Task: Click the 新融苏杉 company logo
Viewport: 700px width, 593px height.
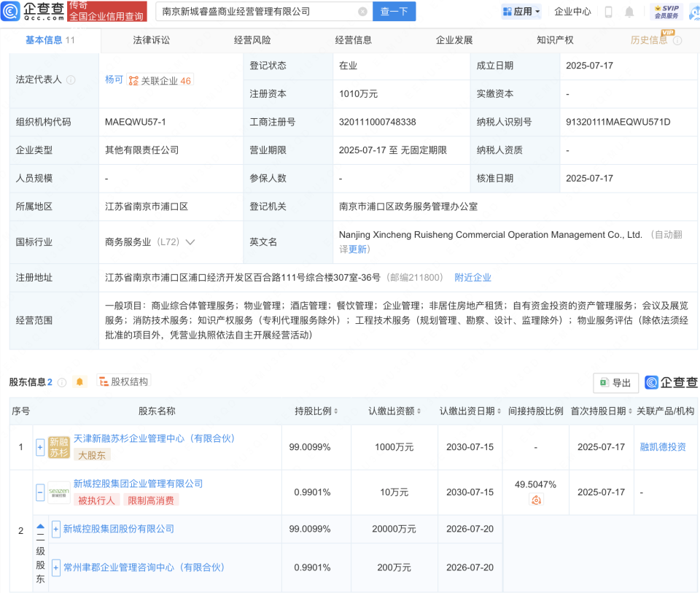Action: pyautogui.click(x=59, y=447)
